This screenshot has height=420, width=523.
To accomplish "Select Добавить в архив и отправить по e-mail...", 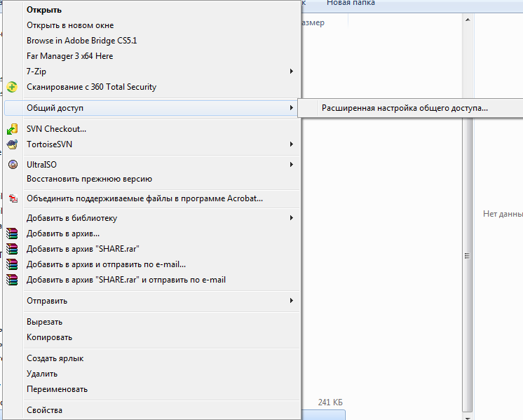I will [151, 264].
